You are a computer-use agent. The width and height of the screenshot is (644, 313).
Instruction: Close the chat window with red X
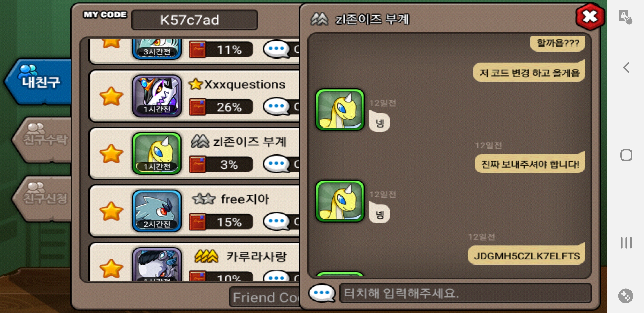(x=590, y=17)
